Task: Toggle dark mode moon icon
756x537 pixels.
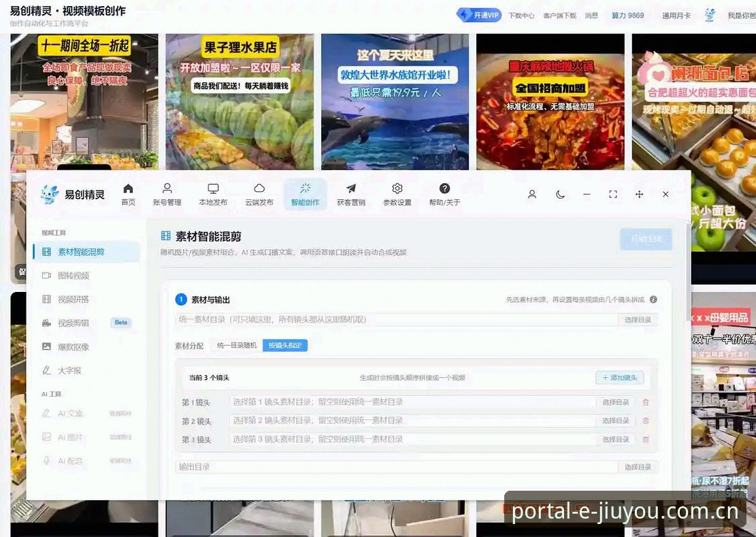Action: [x=560, y=194]
